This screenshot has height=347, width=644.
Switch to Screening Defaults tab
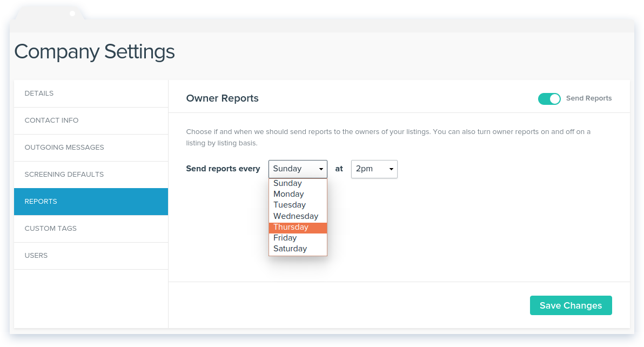point(91,175)
